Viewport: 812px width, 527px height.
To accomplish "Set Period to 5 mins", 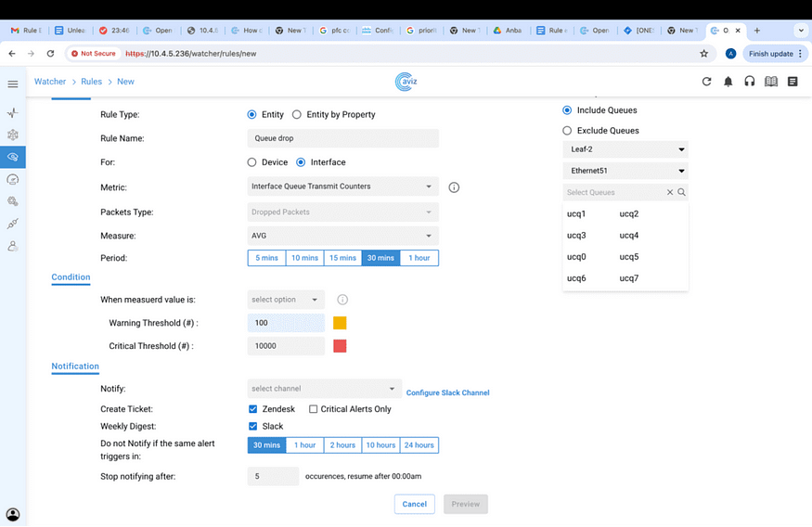I will 266,258.
